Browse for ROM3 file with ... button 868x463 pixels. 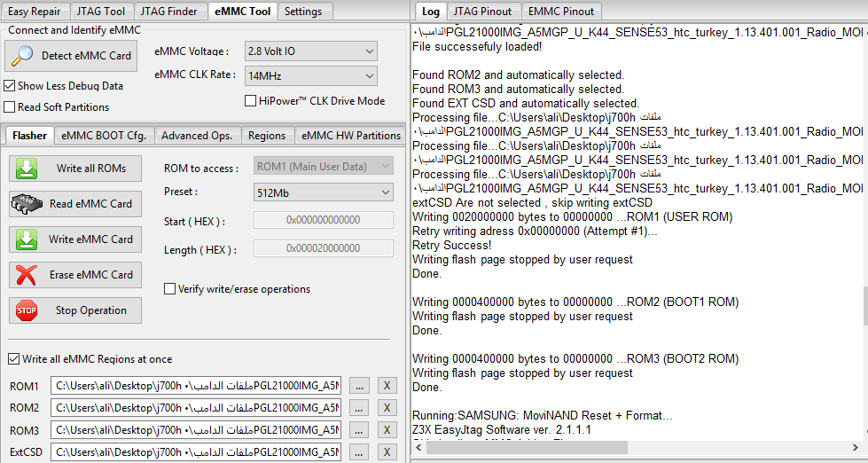pyautogui.click(x=359, y=430)
